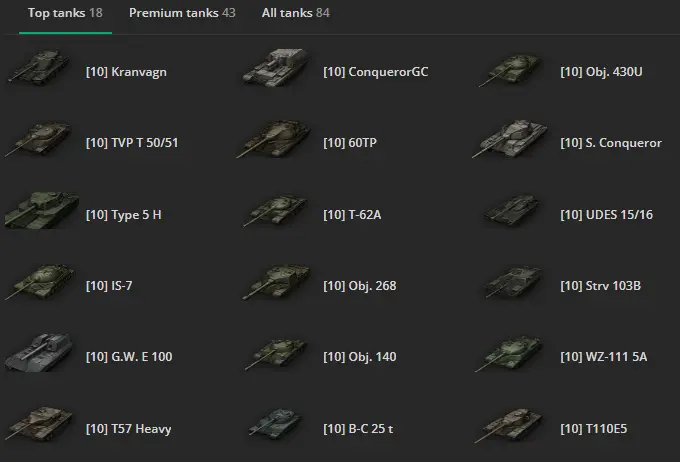Click the G.W. E 100 tank icon

[39, 352]
